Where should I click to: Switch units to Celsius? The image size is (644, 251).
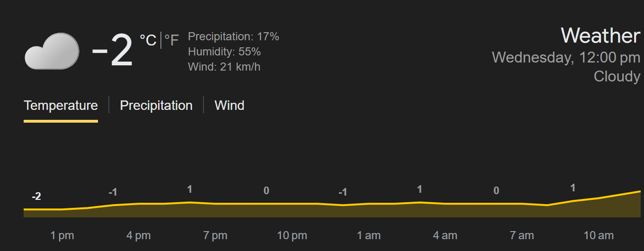pos(148,41)
